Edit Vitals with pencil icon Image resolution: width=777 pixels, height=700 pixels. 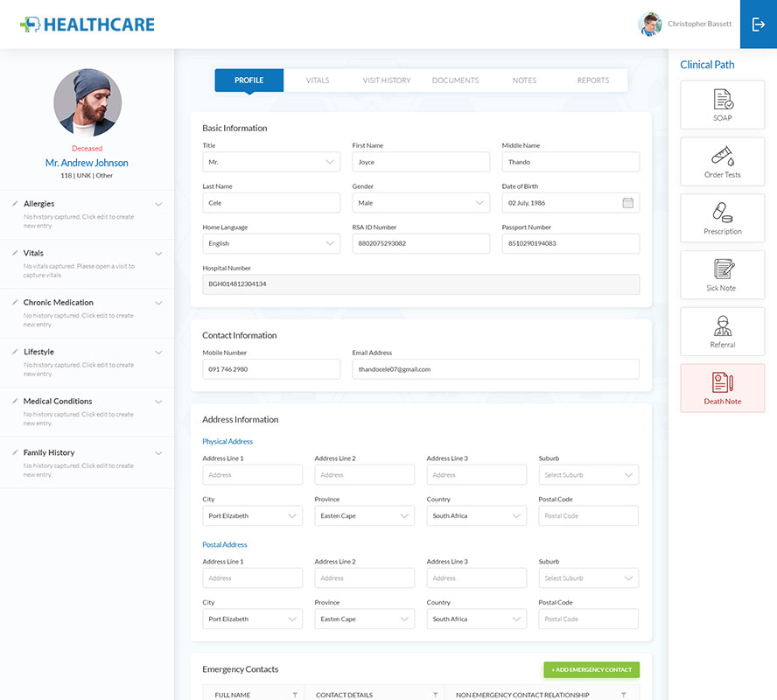(x=15, y=253)
